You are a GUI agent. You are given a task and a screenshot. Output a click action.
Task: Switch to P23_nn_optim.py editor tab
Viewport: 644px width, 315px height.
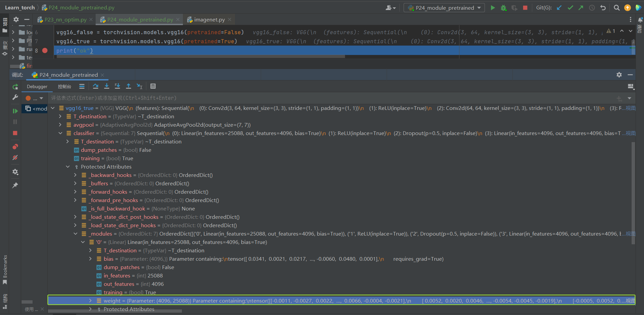point(65,19)
